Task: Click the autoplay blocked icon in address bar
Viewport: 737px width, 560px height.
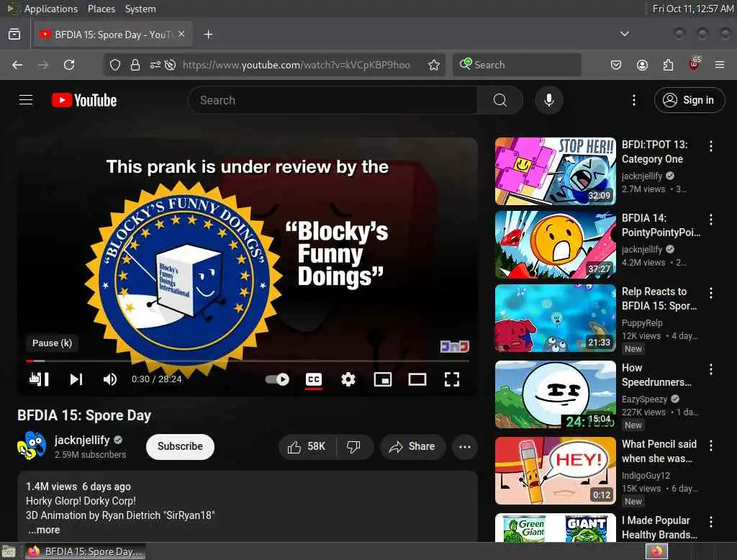Action: (x=170, y=65)
